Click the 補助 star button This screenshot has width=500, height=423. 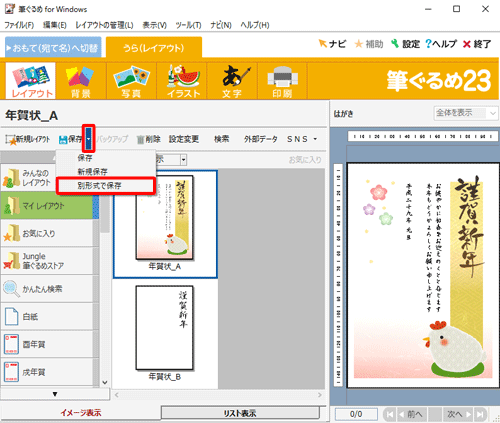click(369, 44)
